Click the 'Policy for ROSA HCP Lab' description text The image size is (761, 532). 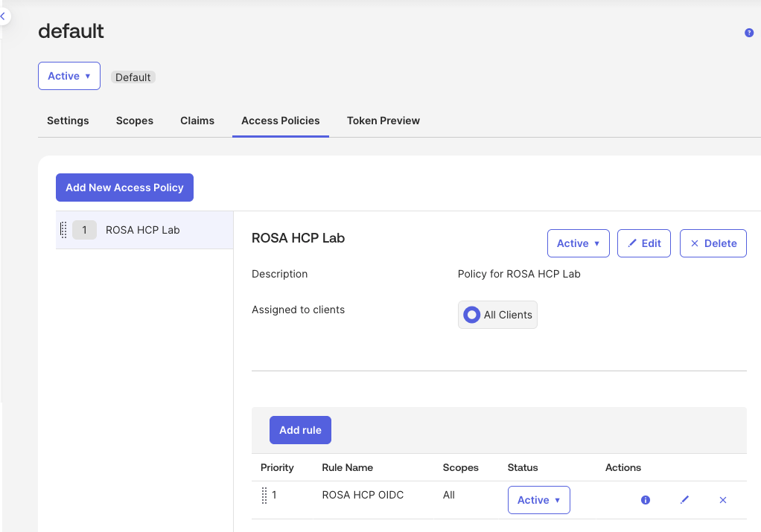point(519,274)
